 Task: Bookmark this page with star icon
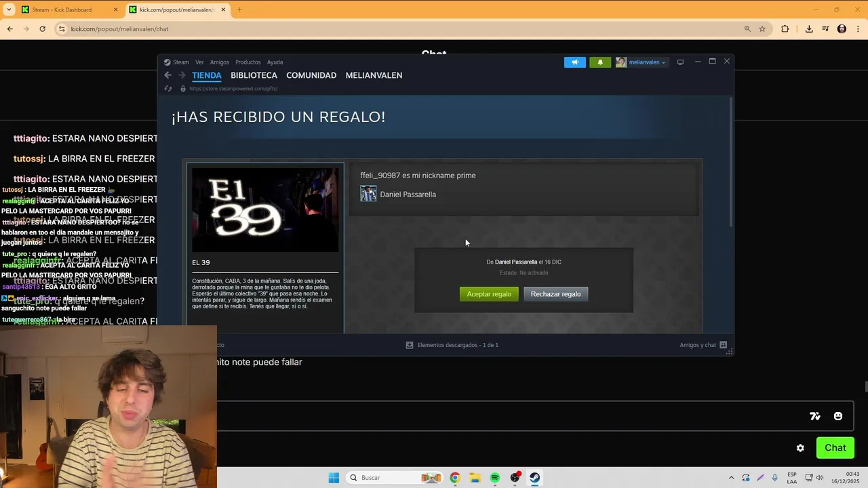762,29
